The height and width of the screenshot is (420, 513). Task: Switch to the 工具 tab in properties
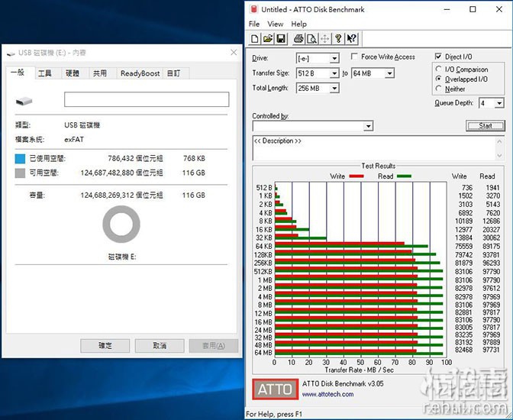[44, 73]
